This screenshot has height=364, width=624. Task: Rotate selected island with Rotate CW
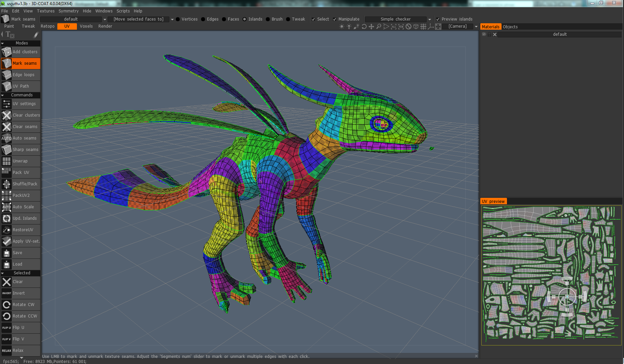tap(21, 305)
